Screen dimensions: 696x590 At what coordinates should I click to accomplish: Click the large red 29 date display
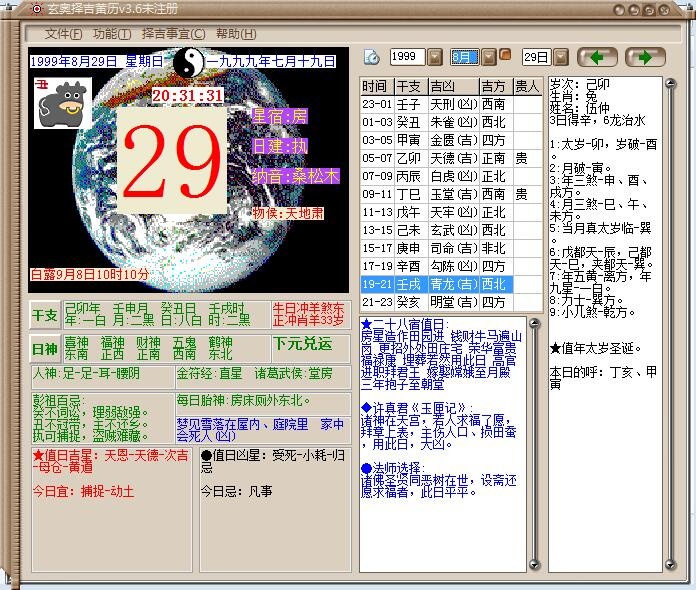[x=172, y=161]
